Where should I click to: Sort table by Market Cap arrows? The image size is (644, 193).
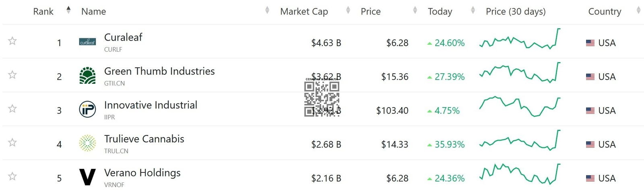(348, 10)
